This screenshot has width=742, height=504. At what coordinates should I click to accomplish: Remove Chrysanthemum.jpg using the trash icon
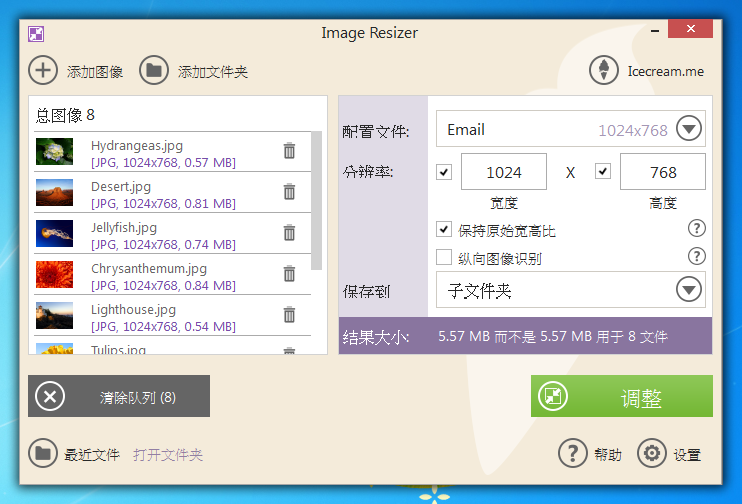click(x=289, y=274)
